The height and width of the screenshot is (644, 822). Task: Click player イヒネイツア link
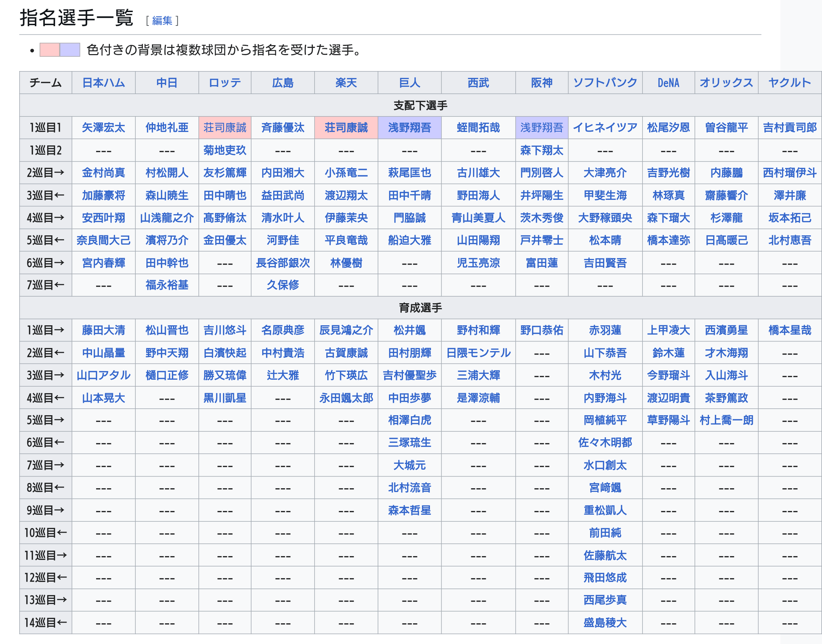[605, 127]
